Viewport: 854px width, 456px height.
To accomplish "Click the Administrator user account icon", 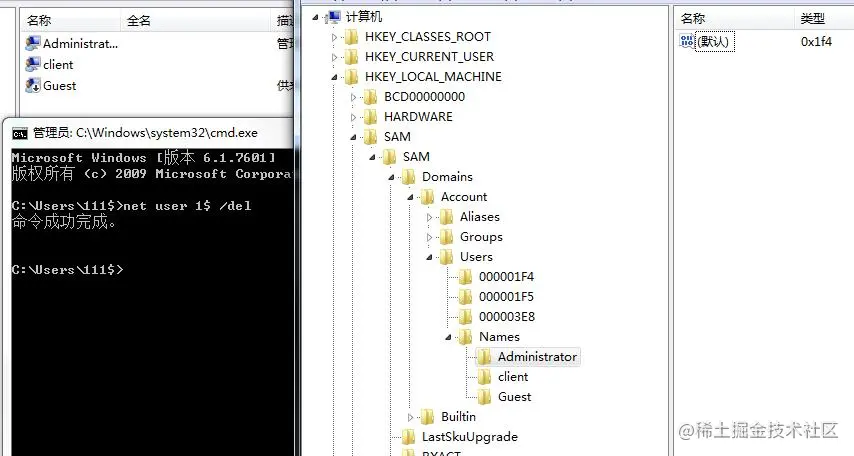I will (33, 43).
